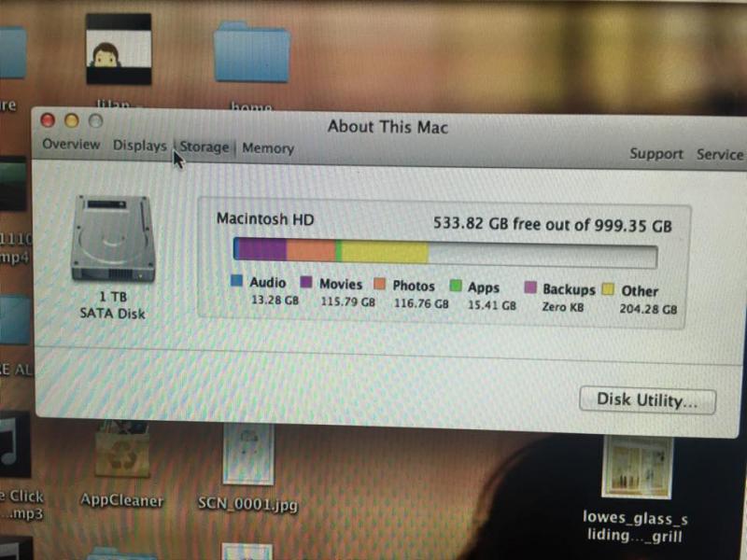Click the green Apps legend swatch
Image resolution: width=747 pixels, height=560 pixels.
tap(456, 286)
